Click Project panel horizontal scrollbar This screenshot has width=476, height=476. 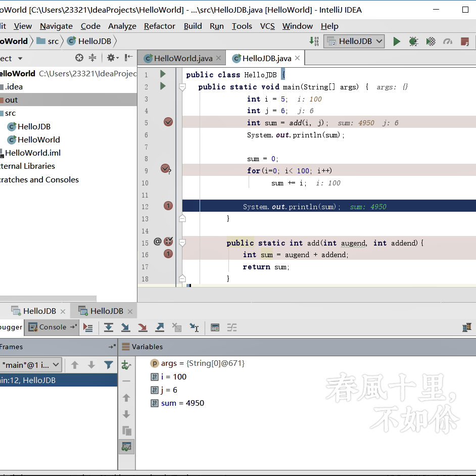click(48, 299)
